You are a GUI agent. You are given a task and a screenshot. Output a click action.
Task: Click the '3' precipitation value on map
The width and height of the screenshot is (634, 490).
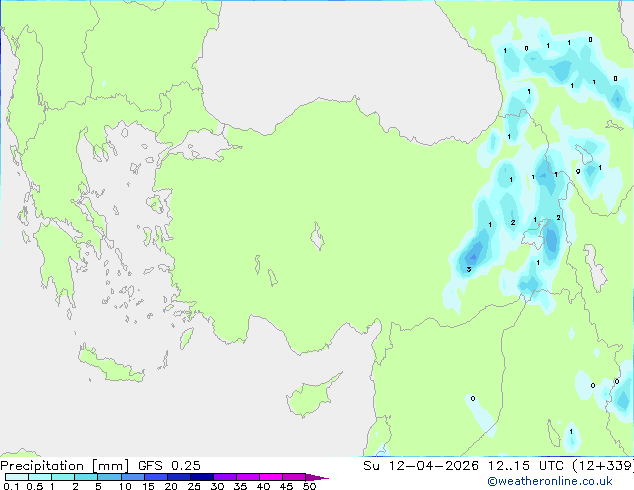pyautogui.click(x=469, y=269)
